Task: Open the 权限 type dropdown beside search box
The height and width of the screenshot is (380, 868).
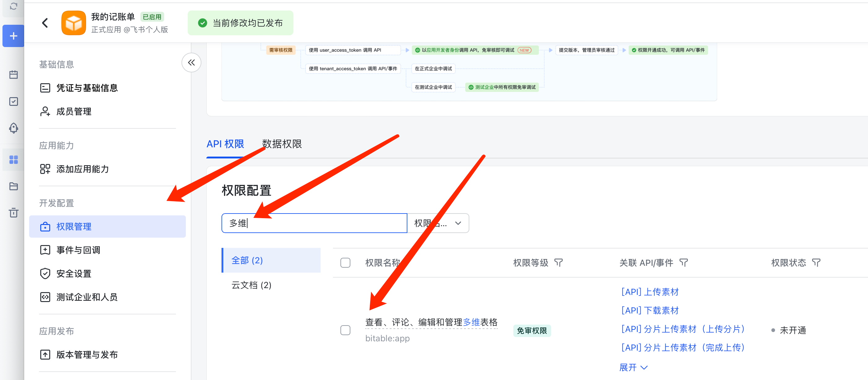Action: click(438, 223)
